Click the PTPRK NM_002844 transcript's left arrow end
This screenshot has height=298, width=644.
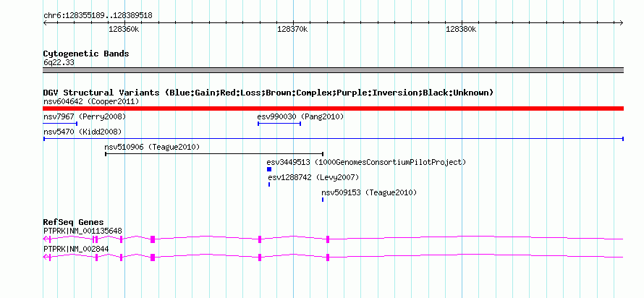click(46, 257)
